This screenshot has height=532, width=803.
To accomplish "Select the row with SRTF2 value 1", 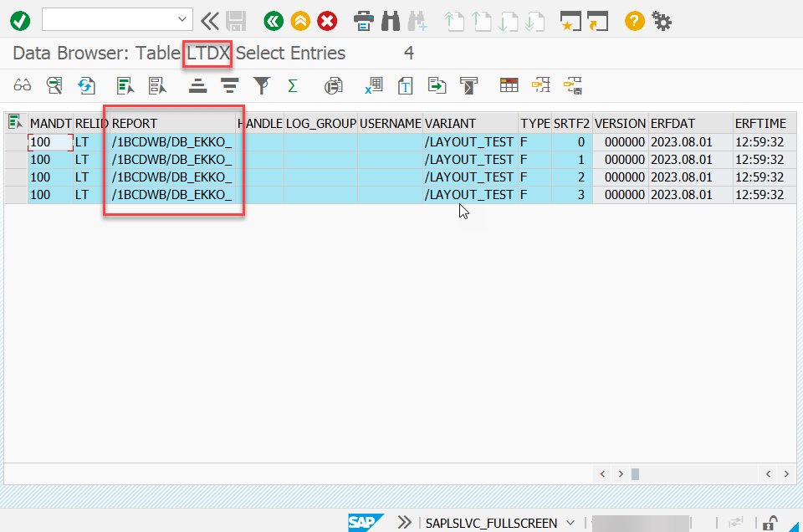I will tap(16, 160).
